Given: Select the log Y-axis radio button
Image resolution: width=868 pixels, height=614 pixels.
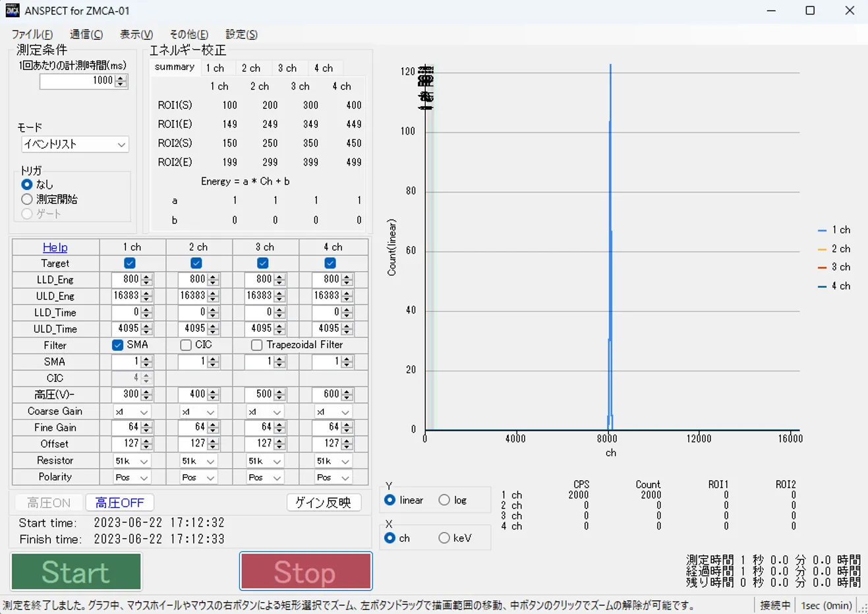Looking at the screenshot, I should (444, 500).
